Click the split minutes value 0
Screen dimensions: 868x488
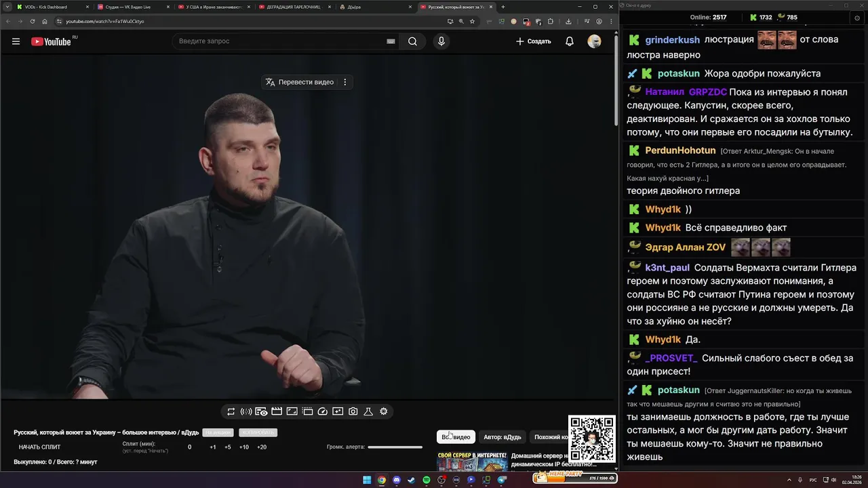[x=189, y=447]
